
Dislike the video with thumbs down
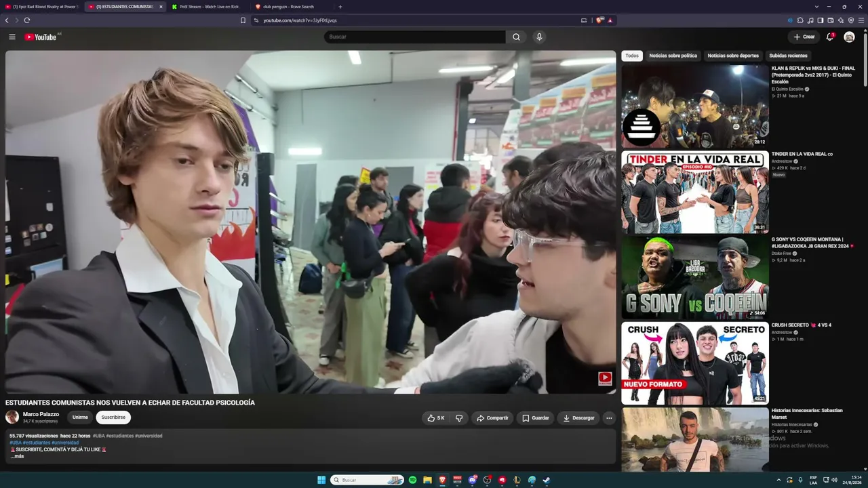tap(459, 418)
